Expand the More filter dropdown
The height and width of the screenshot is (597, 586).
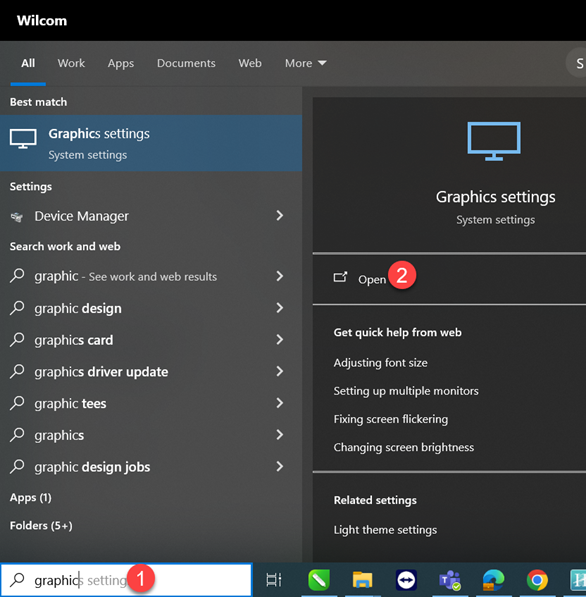click(305, 63)
